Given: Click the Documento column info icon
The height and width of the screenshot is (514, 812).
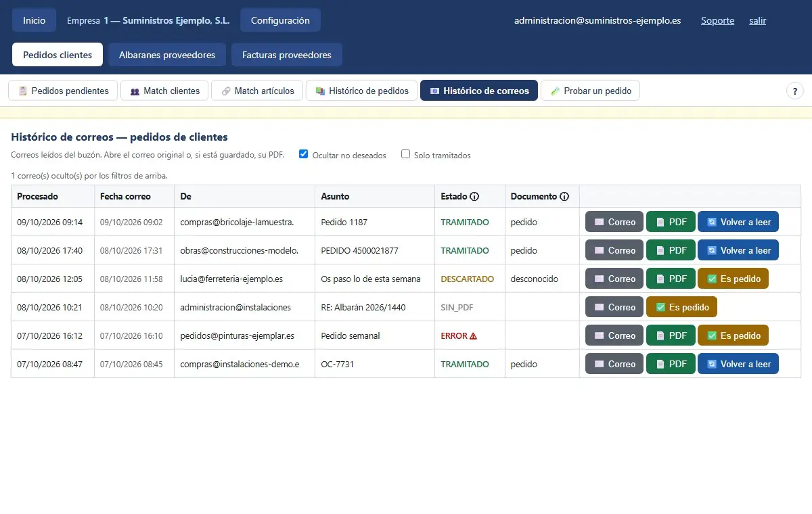Looking at the screenshot, I should click(564, 197).
